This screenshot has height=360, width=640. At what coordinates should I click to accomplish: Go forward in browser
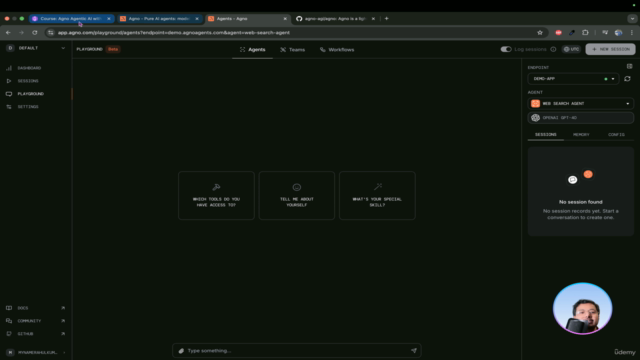pos(21,33)
